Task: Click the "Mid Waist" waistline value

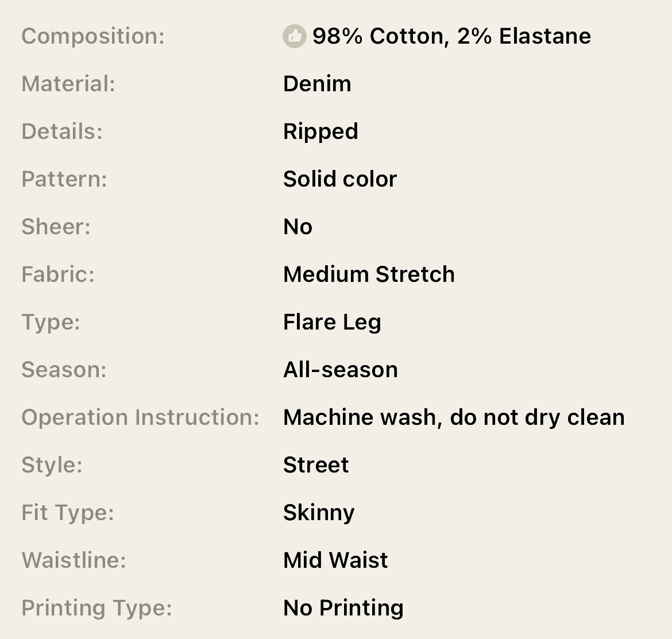Action: tap(335, 560)
